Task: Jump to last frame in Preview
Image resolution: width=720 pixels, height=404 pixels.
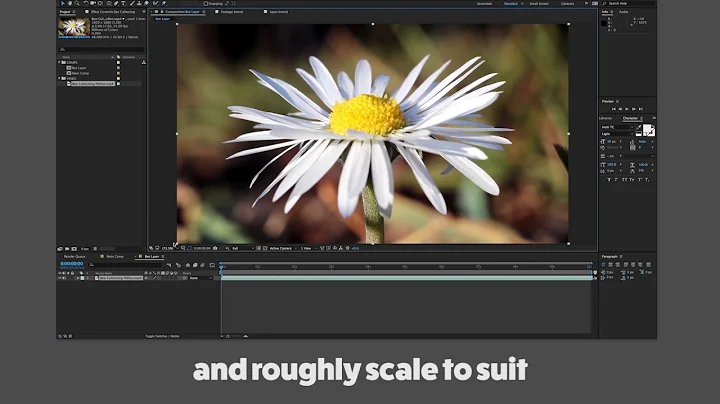Action: [x=641, y=109]
